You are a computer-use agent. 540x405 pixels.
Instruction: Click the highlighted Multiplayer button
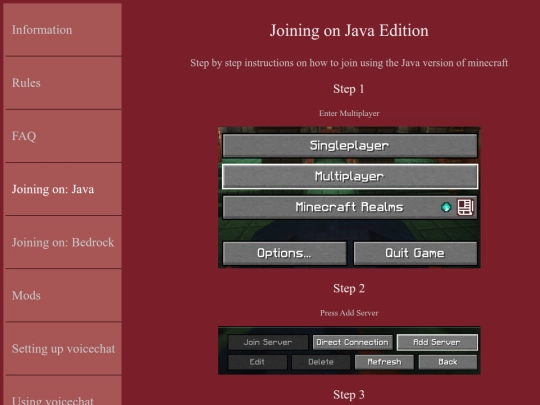coord(350,176)
